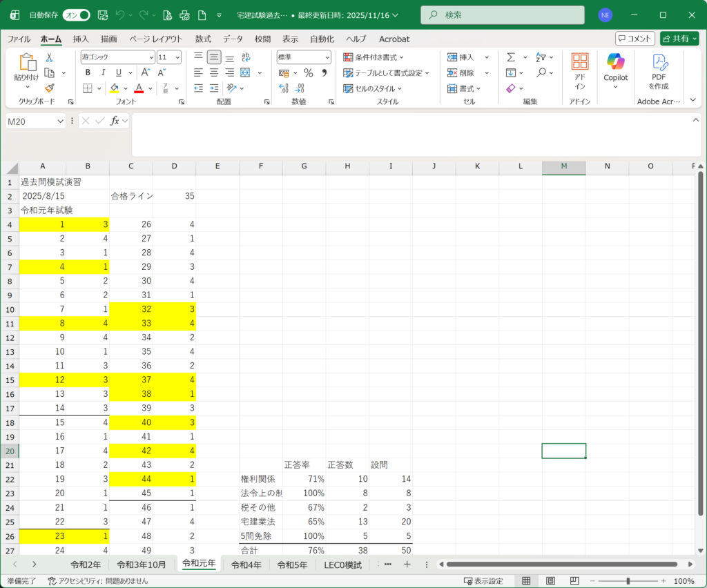707x588 pixels.
Task: Click the percent style icon
Action: pyautogui.click(x=308, y=72)
